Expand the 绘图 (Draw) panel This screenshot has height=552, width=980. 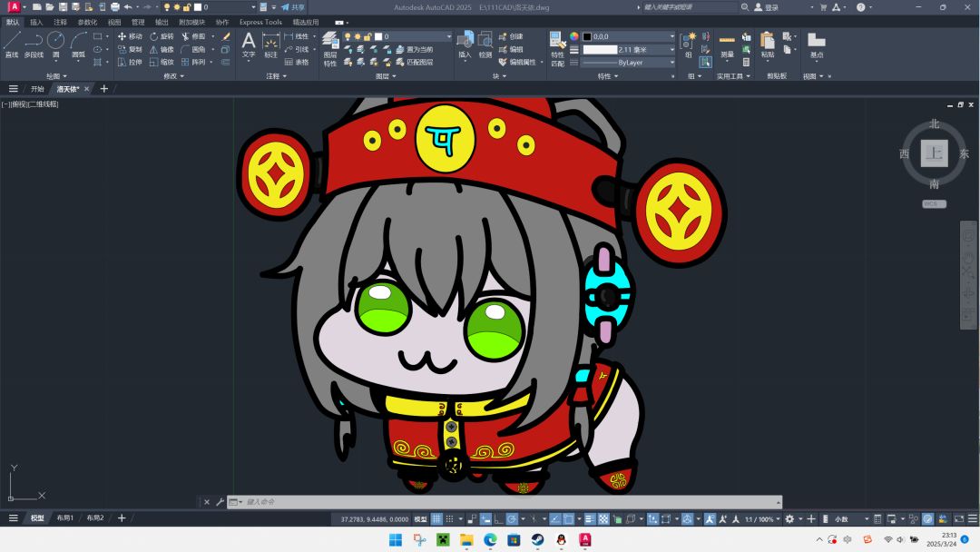coord(56,76)
